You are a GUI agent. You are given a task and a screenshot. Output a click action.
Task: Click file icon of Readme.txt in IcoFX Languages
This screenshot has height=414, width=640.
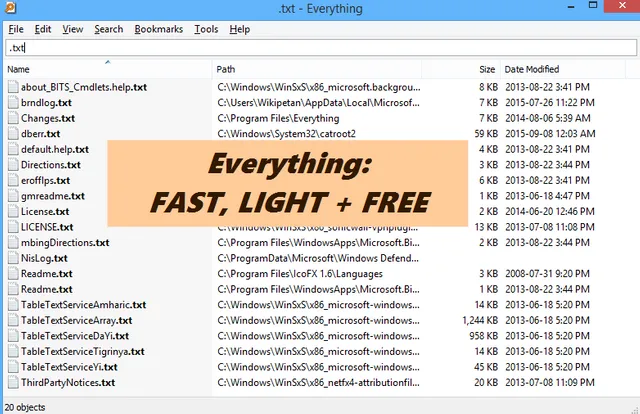[x=13, y=274]
